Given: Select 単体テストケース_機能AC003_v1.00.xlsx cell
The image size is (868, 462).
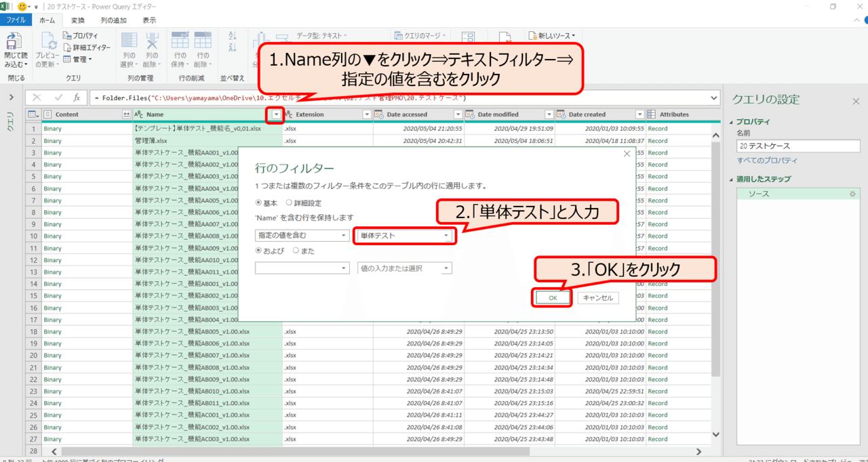Looking at the screenshot, I should click(208, 439).
